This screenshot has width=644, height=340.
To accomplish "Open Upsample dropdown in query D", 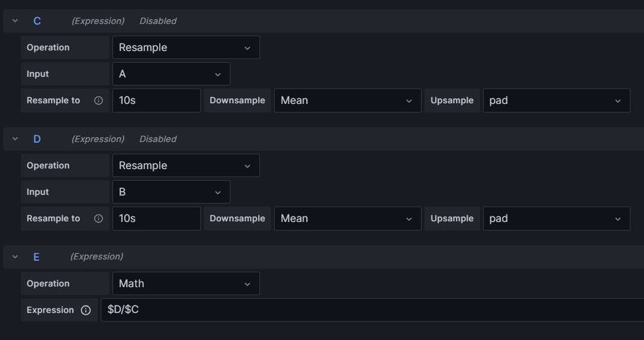I will [557, 218].
